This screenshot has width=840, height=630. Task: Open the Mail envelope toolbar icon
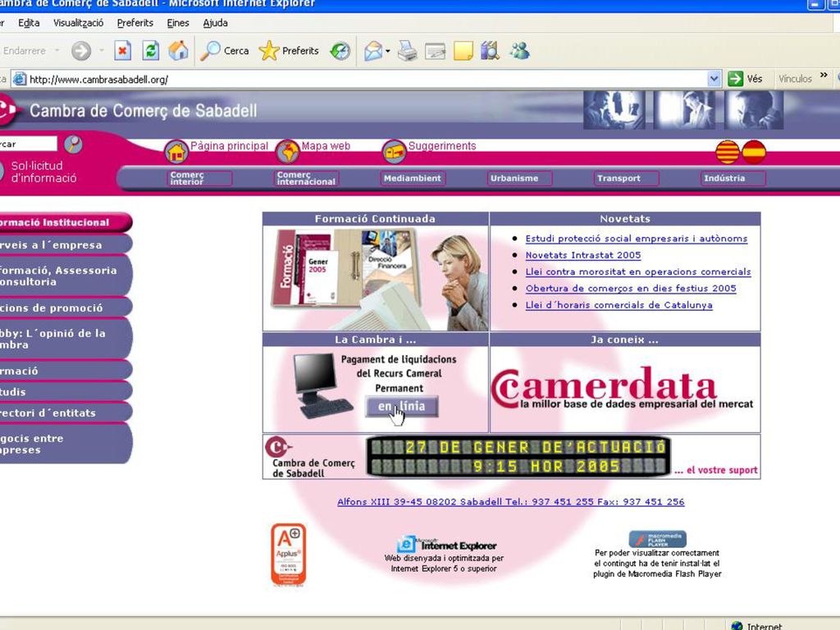click(x=373, y=51)
